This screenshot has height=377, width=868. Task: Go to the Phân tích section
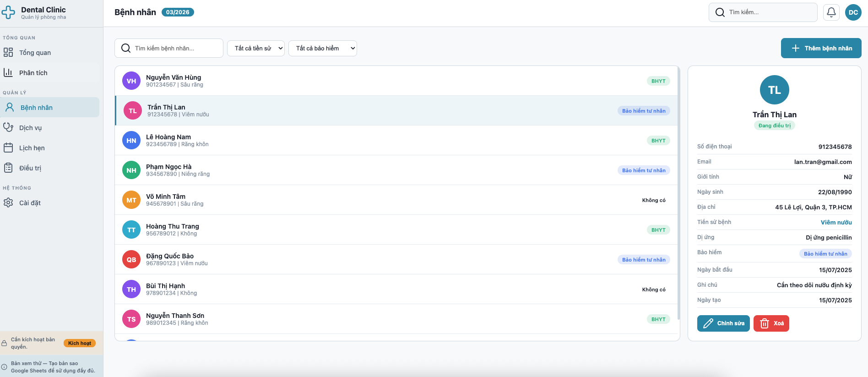pos(33,73)
